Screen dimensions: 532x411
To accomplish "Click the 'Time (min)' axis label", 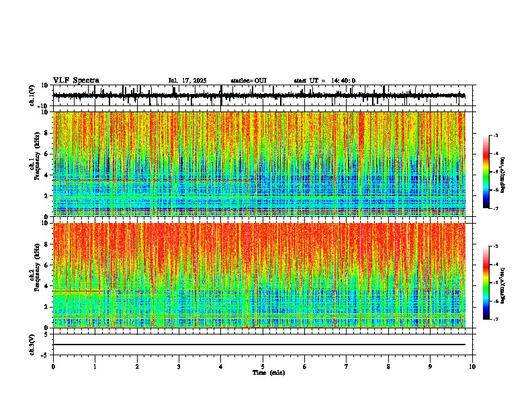I will tap(269, 373).
